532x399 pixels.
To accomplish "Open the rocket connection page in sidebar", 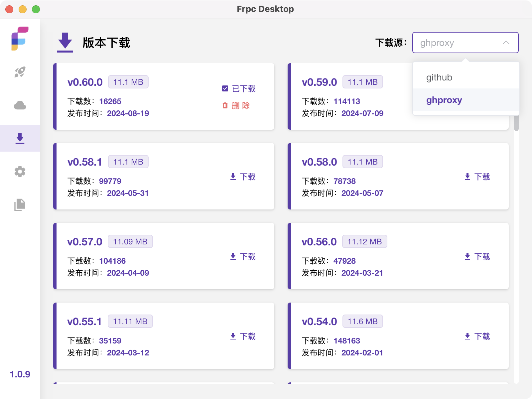I will pos(20,72).
